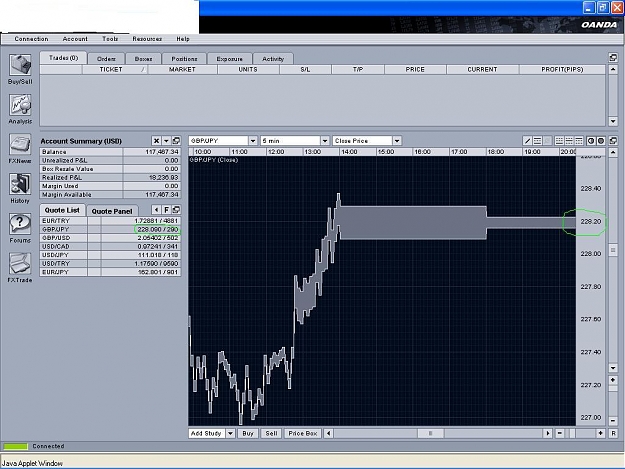The image size is (625, 469).
Task: Open the GBP/JPY currency pair dropdown
Action: click(253, 141)
